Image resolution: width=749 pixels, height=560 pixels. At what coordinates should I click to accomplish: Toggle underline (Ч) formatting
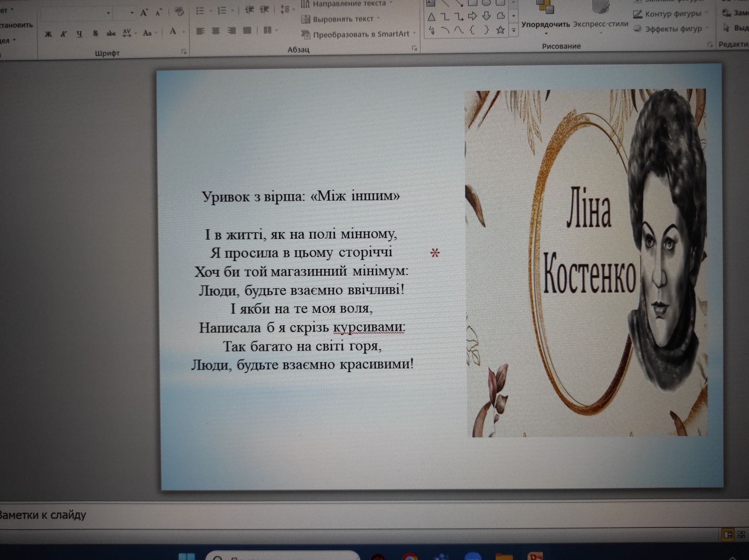(x=79, y=34)
